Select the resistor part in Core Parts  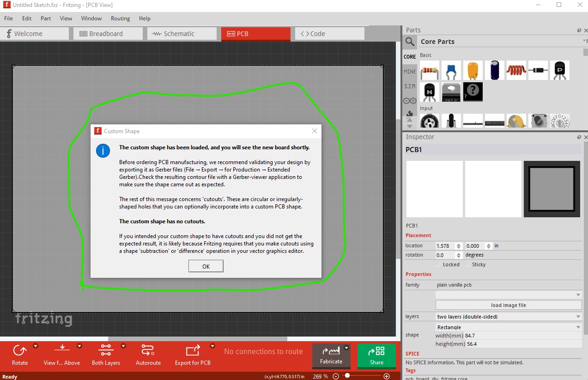coord(429,70)
